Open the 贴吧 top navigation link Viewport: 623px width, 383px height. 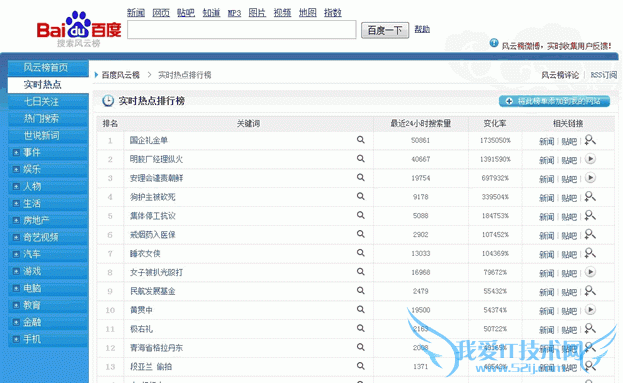[186, 13]
